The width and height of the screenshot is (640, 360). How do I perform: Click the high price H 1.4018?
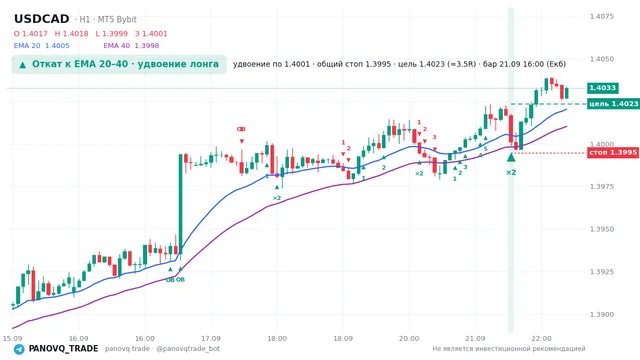tap(71, 34)
